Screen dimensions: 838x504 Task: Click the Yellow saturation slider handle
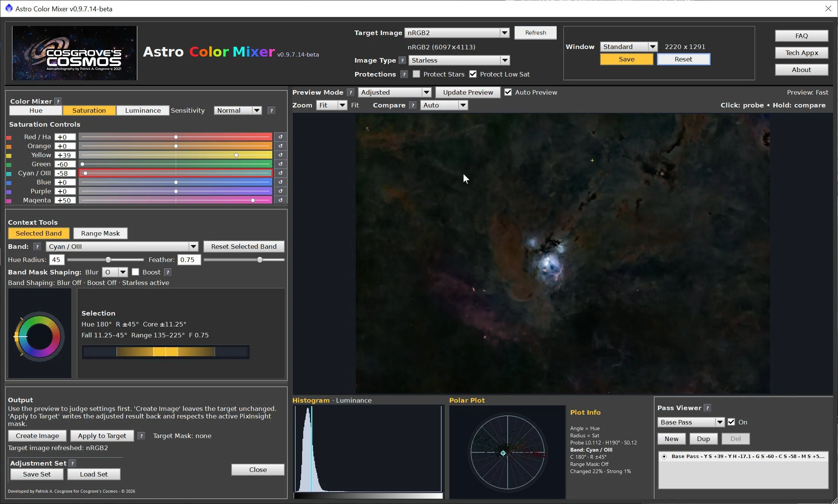[x=236, y=155]
